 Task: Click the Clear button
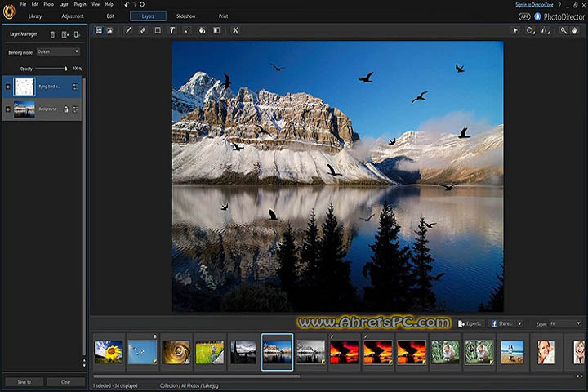(x=66, y=382)
